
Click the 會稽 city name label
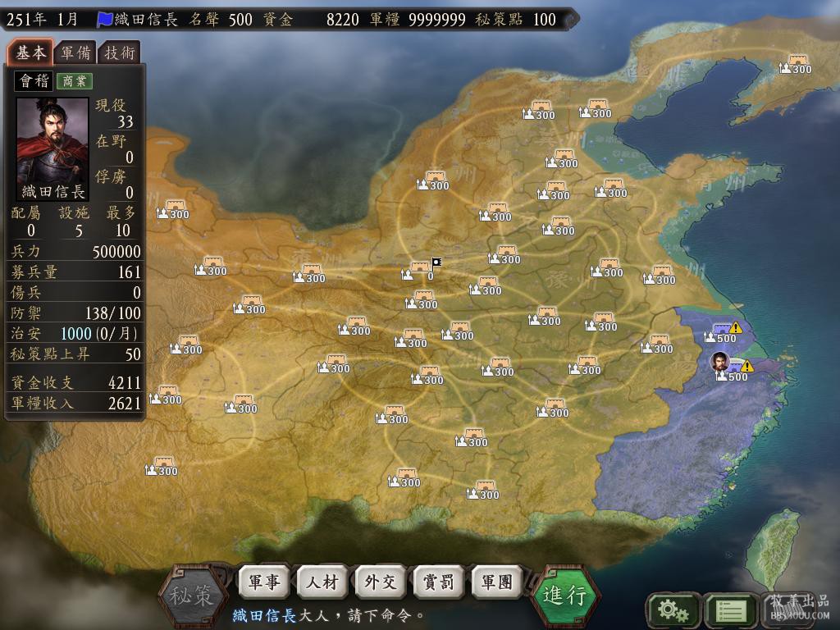(x=34, y=81)
